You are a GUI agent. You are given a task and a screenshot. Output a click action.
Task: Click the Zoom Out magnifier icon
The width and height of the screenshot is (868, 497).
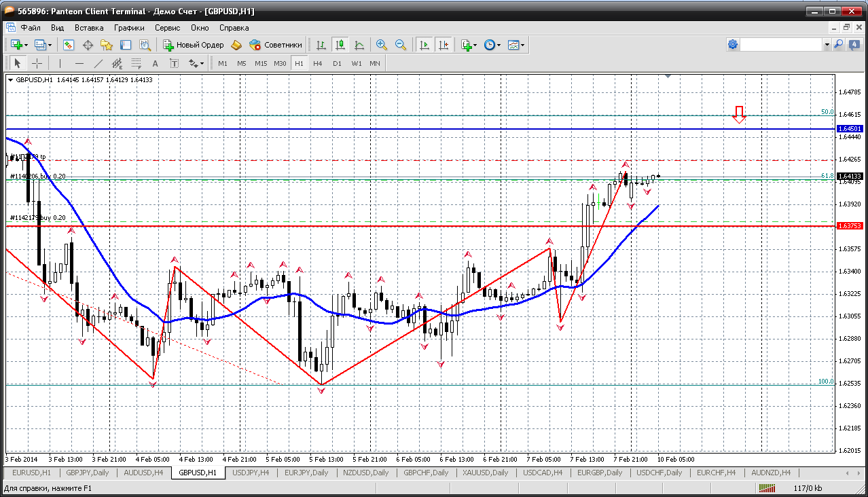401,45
